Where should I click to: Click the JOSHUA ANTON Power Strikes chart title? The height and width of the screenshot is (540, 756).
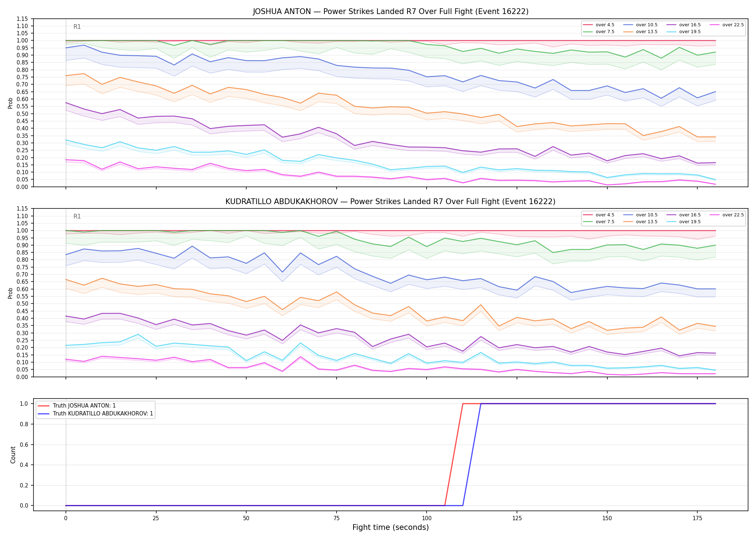pyautogui.click(x=391, y=12)
